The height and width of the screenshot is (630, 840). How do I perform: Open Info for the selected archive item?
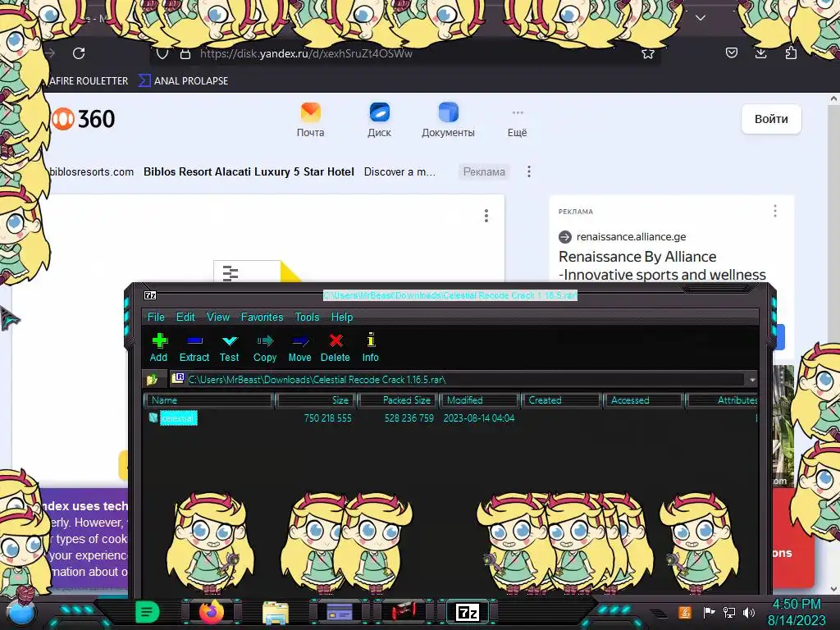point(370,347)
